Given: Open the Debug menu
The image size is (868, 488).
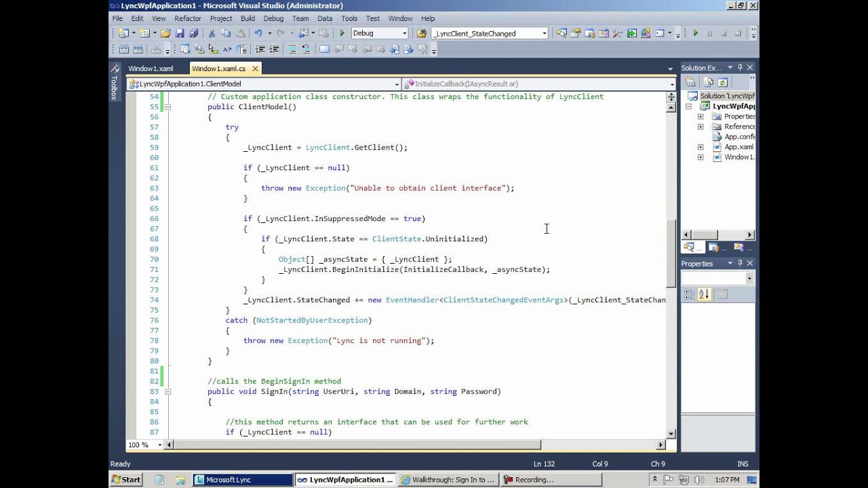Looking at the screenshot, I should tap(273, 18).
